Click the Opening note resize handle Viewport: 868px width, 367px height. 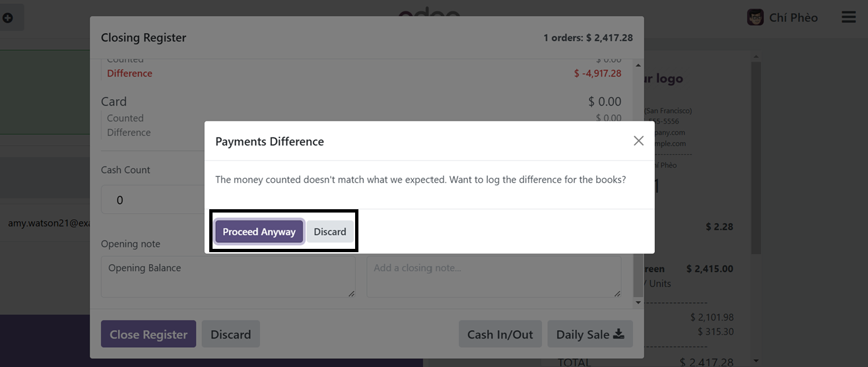click(x=351, y=293)
